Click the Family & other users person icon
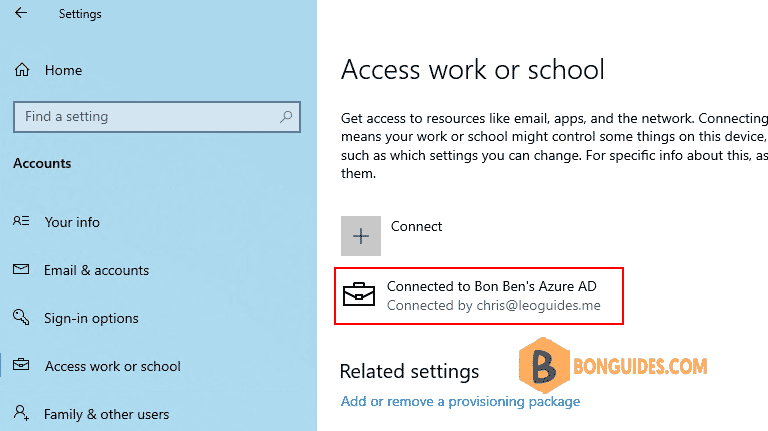The image size is (768, 431). [21, 412]
